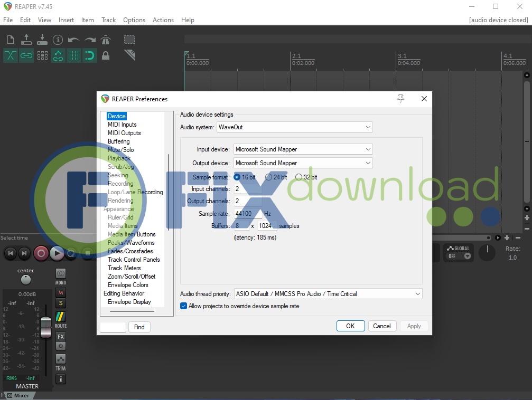Open the Actions menu
The width and height of the screenshot is (532, 400).
pyautogui.click(x=163, y=20)
